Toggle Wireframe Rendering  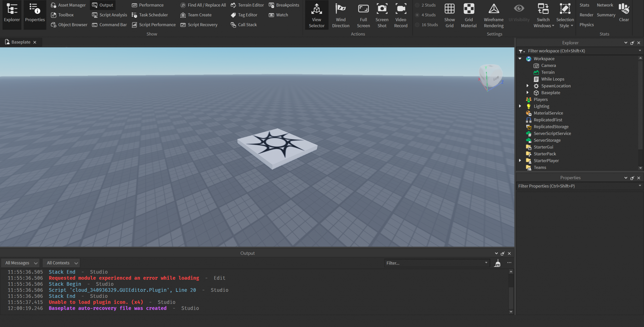point(493,15)
